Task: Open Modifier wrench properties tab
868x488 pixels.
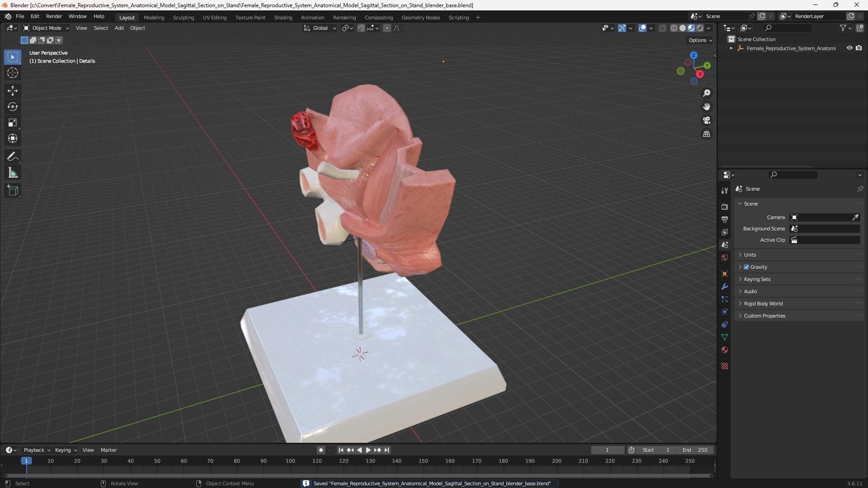Action: pyautogui.click(x=725, y=286)
